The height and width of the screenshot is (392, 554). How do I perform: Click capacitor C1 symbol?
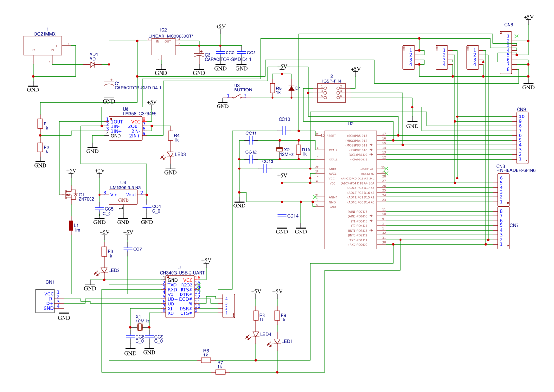coord(109,84)
